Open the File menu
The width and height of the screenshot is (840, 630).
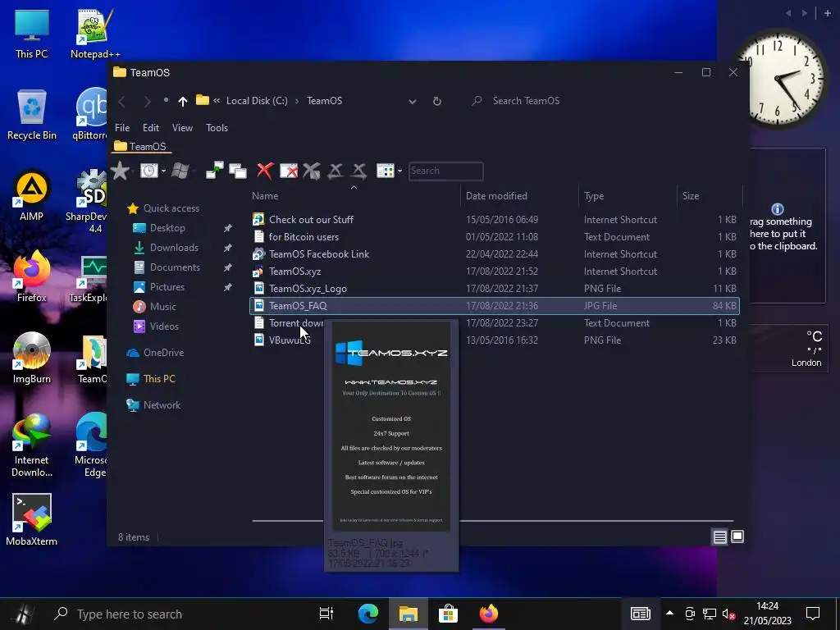(122, 127)
